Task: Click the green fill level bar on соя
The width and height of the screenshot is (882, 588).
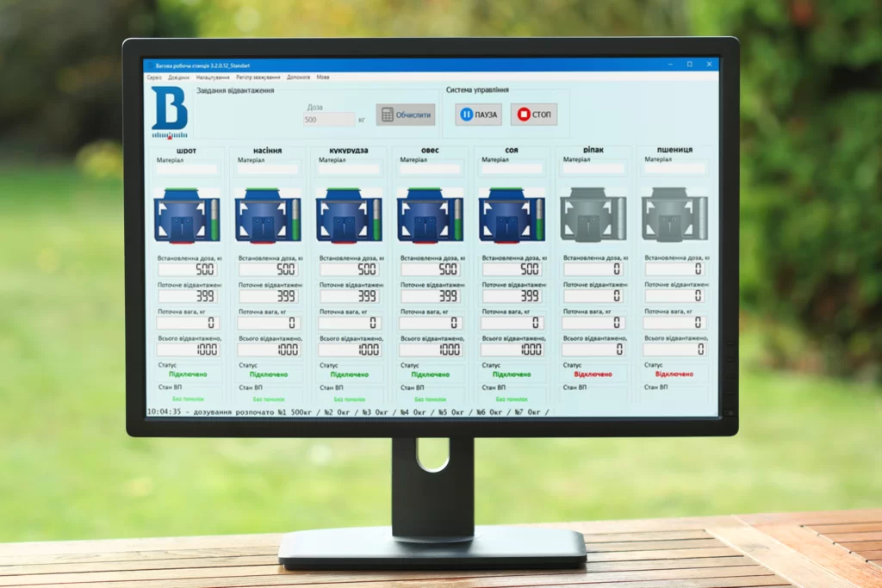Action: (x=540, y=220)
